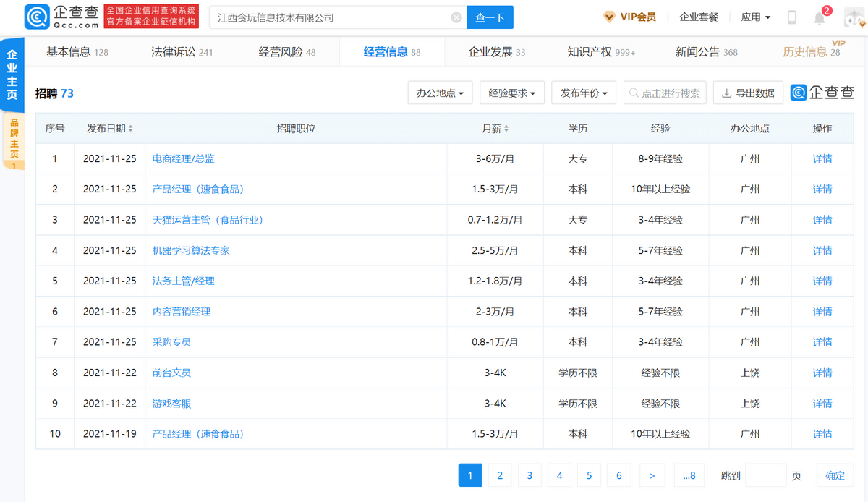Image resolution: width=868 pixels, height=502 pixels.
Task: Click the VIP会员 diamond icon
Action: (609, 17)
